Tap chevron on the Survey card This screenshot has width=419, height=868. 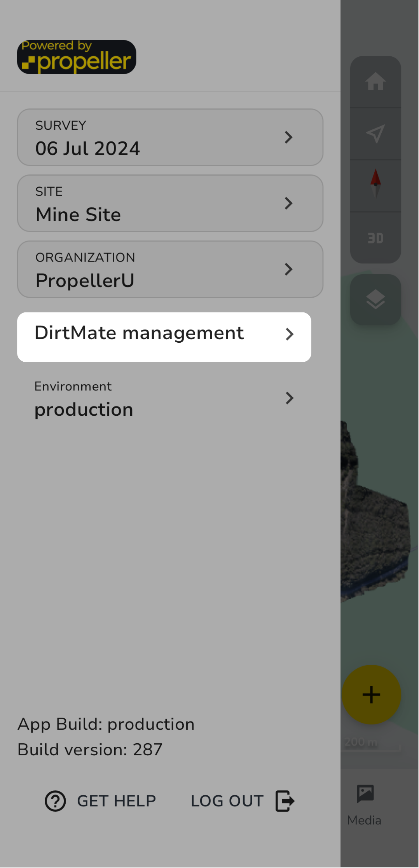[x=288, y=137]
